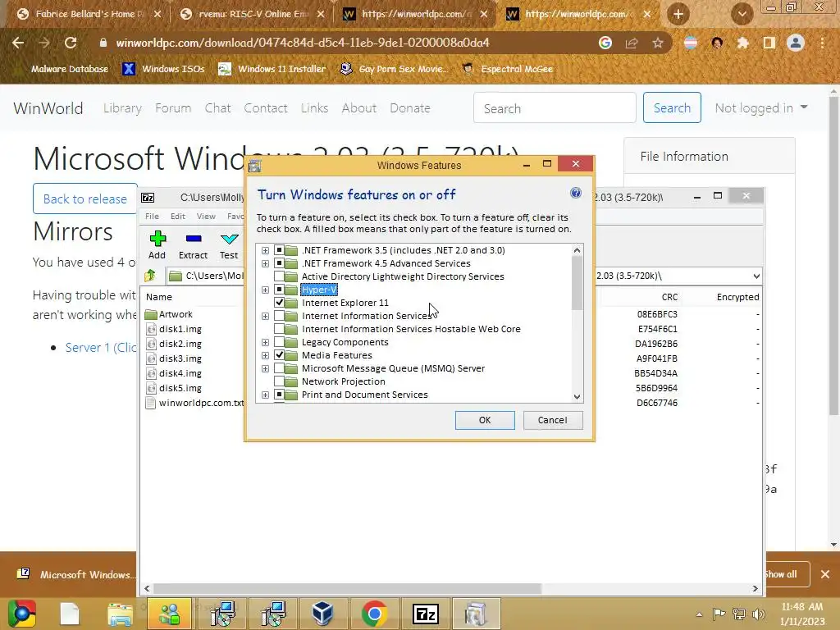The height and width of the screenshot is (630, 840).
Task: Switch to Chrome in the taskbar
Action: [x=374, y=614]
